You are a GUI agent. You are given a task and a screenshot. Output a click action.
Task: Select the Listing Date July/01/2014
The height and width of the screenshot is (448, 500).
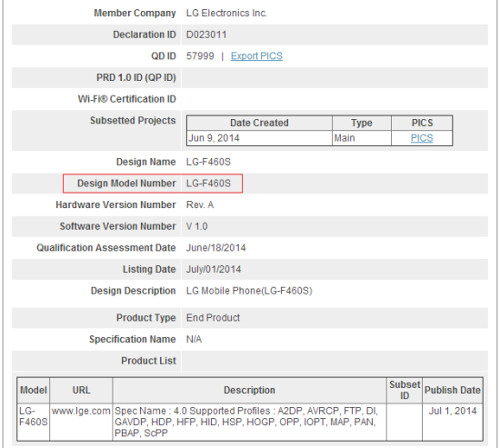213,269
